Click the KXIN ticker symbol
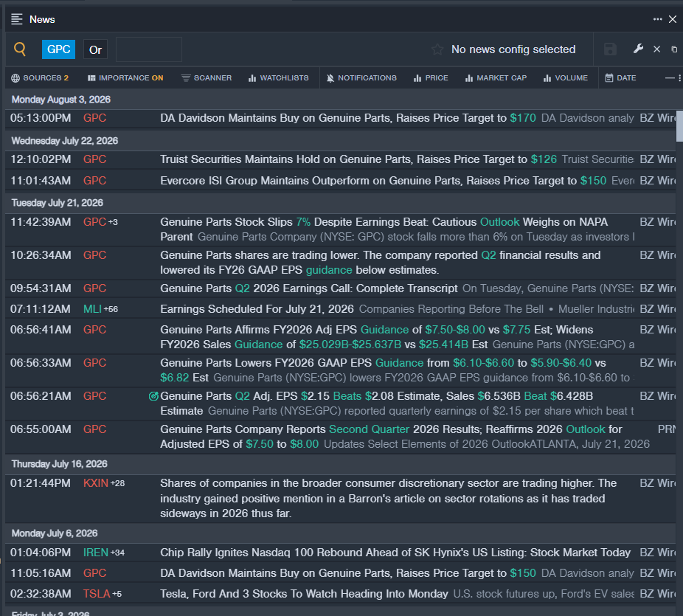Image resolution: width=683 pixels, height=616 pixels. (95, 483)
